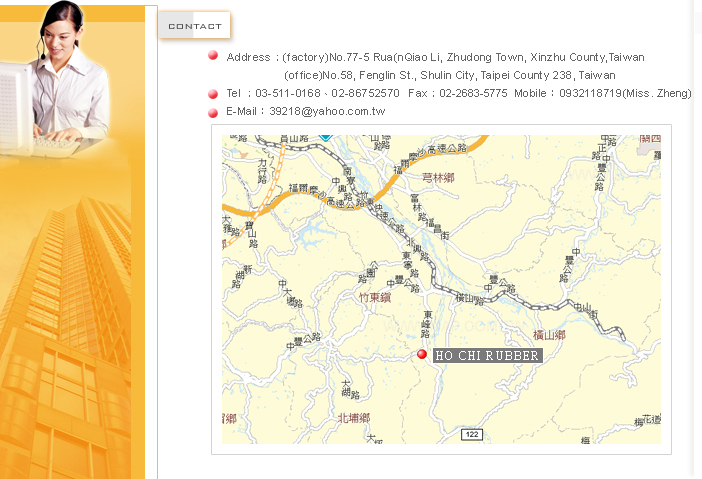Click the red bullet beside Tel
Image resolution: width=702 pixels, height=479 pixels.
tap(213, 93)
